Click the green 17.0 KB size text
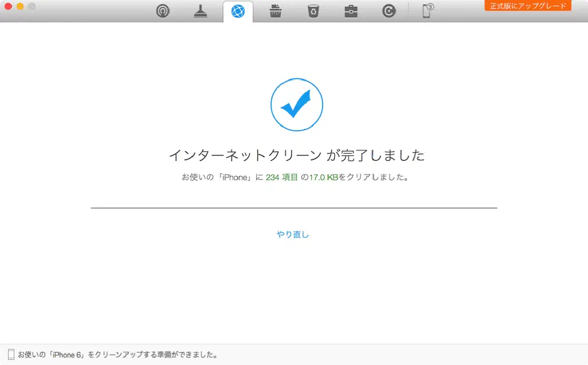The image size is (588, 365). [x=324, y=178]
